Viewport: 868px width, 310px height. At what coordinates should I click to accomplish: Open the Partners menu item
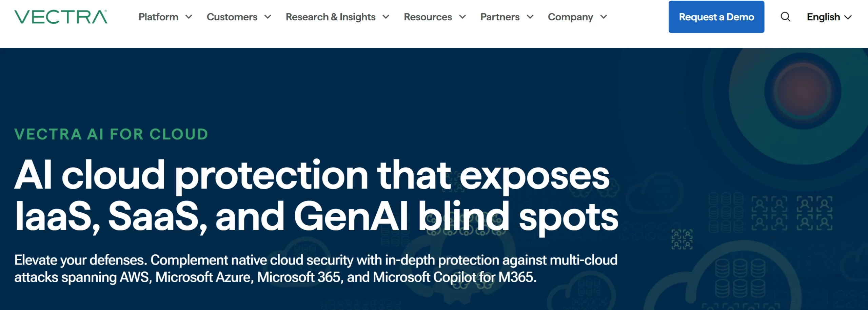[x=500, y=17]
